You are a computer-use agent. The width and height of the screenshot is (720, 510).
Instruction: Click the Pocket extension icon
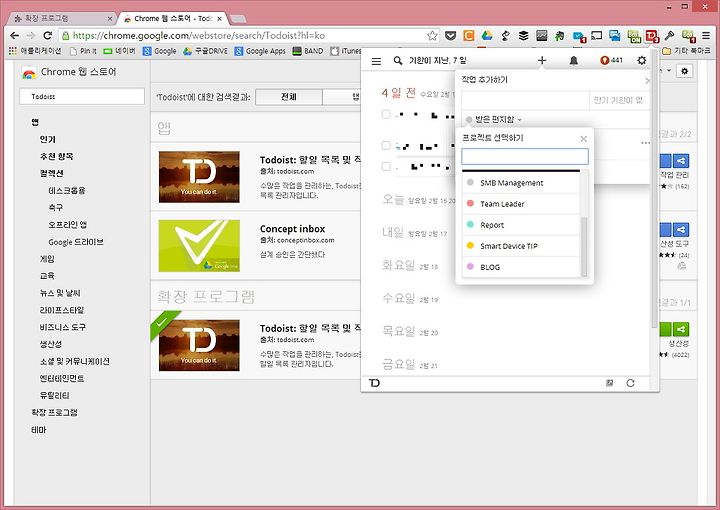pos(450,35)
